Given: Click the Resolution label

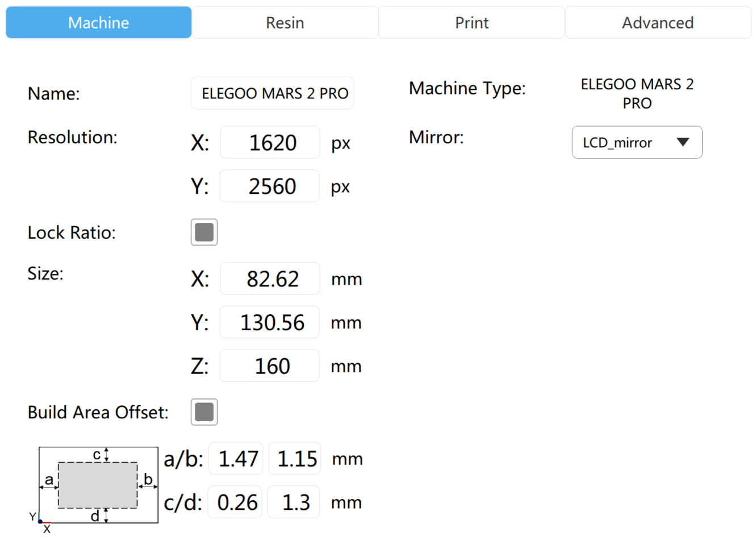Looking at the screenshot, I should (72, 138).
